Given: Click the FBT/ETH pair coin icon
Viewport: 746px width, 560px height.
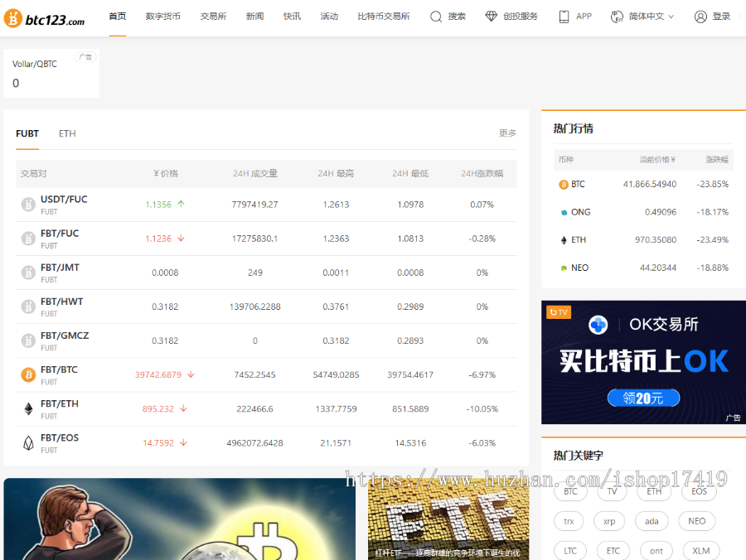Looking at the screenshot, I should pyautogui.click(x=28, y=408).
